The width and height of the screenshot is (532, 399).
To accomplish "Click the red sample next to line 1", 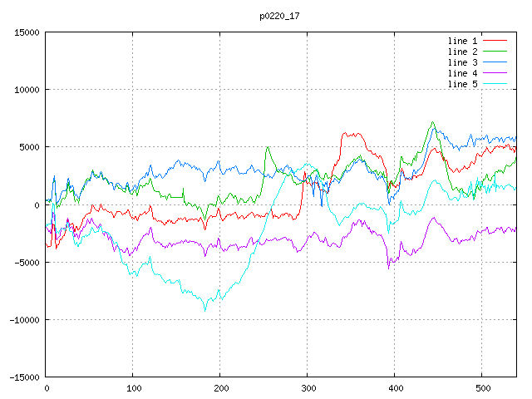I will (495, 41).
